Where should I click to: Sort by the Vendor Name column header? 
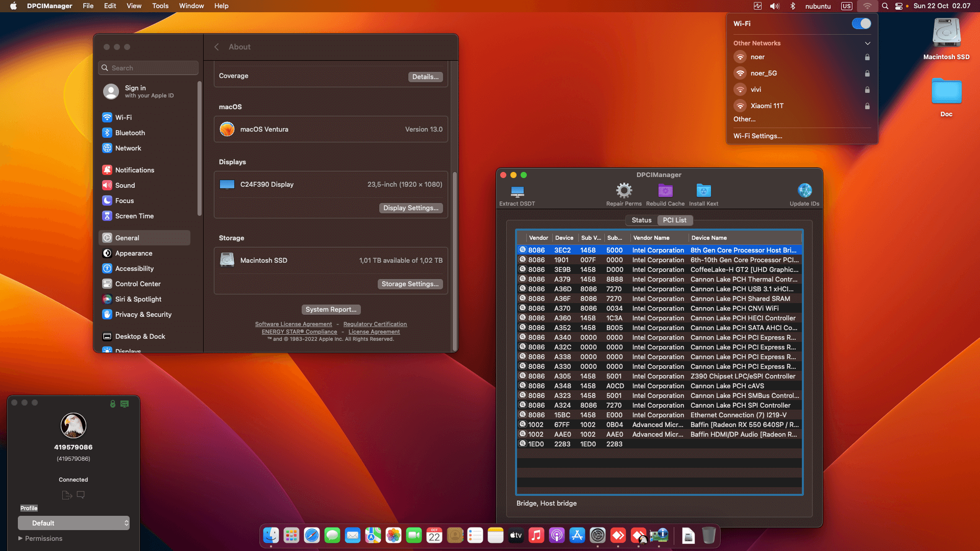click(659, 238)
